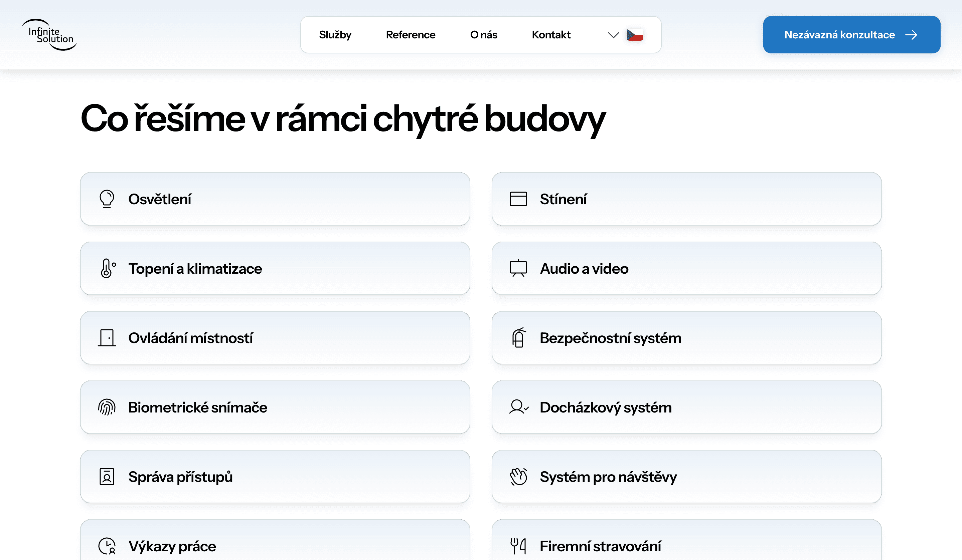Open the Správa přístupů card
Viewport: 962px width, 560px height.
[275, 477]
